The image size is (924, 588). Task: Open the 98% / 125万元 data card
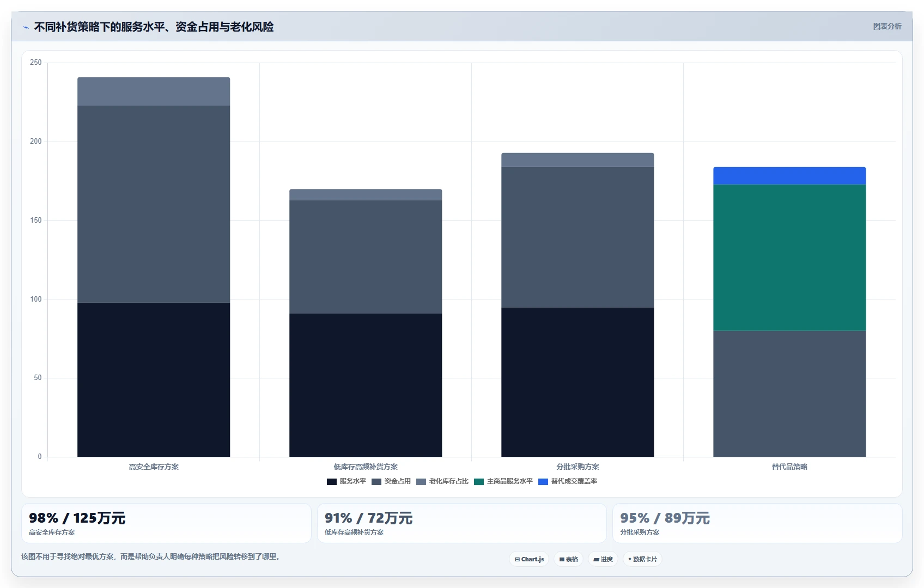(x=166, y=523)
